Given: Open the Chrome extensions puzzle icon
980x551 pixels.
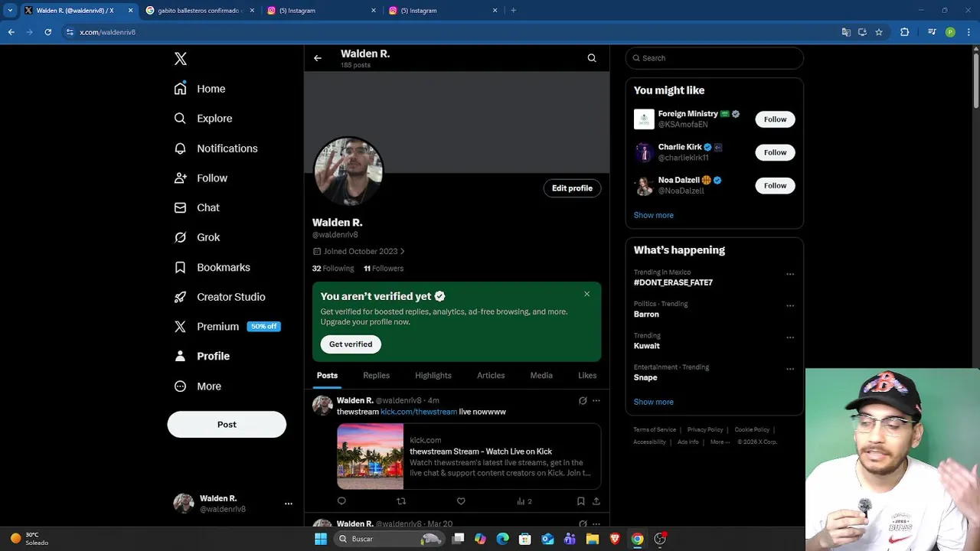Looking at the screenshot, I should click(905, 32).
